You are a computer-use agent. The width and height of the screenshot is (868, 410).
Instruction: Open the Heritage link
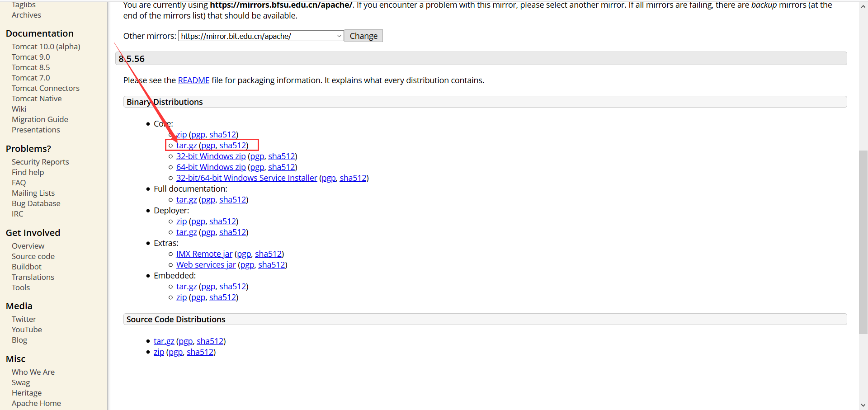click(x=27, y=393)
